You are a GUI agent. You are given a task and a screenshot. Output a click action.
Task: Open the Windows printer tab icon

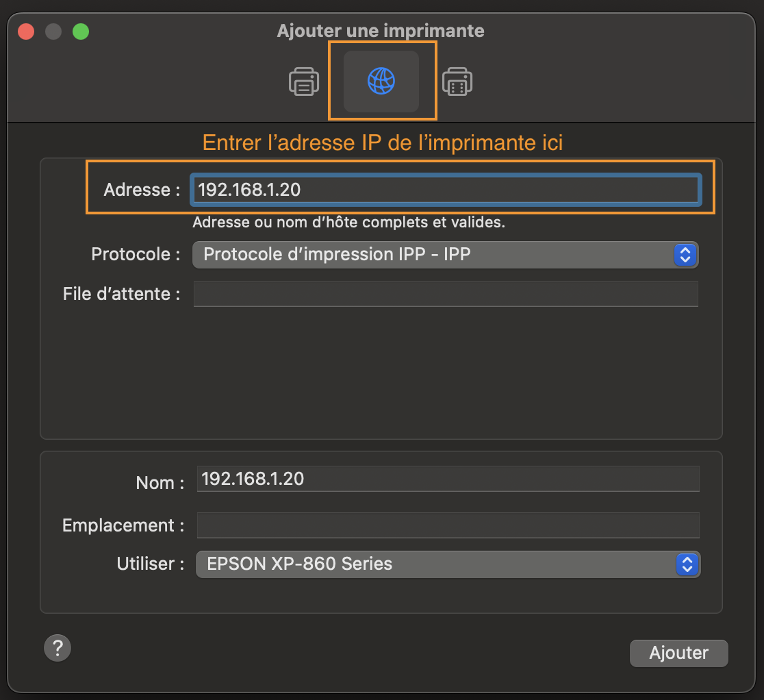click(x=457, y=82)
